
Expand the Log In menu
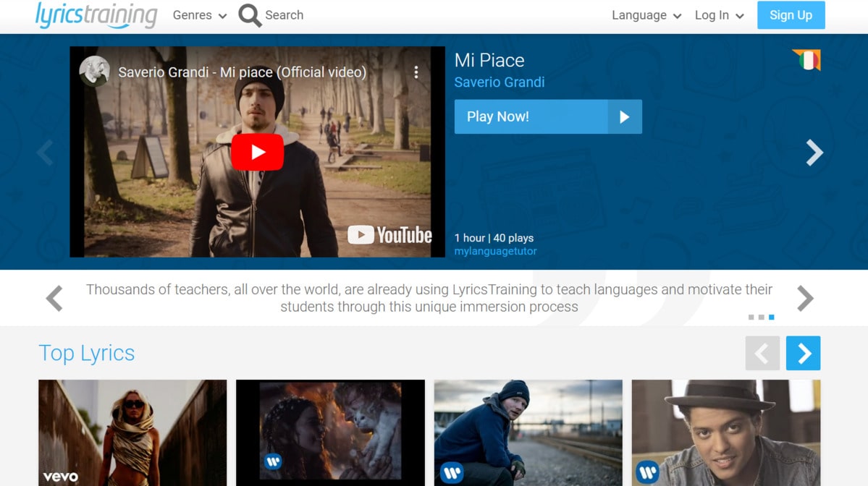[719, 15]
